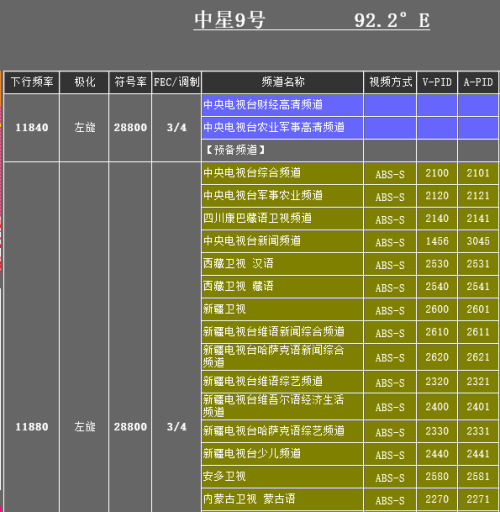Click the 极化 column header
500x512 pixels.
[85, 82]
